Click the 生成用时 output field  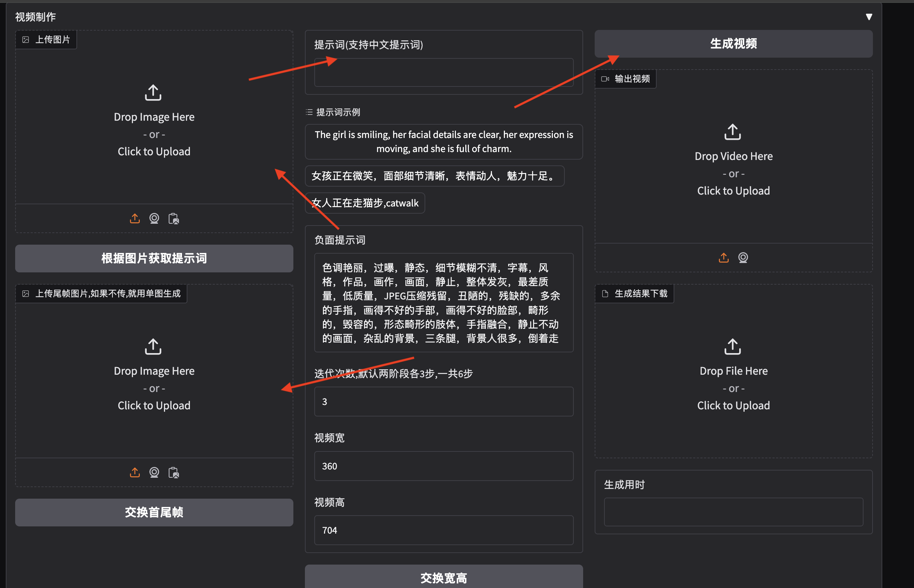click(x=733, y=512)
